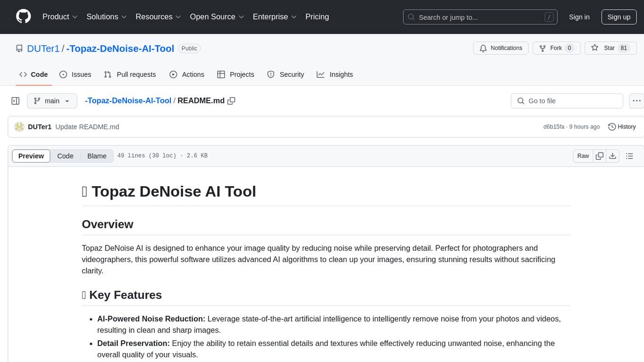Copy the README.md file path
Screen dimensions: 644x362
[232, 100]
